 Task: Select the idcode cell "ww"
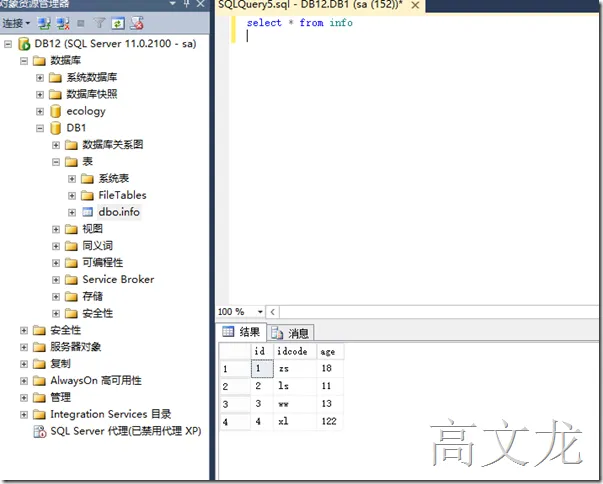[295, 403]
